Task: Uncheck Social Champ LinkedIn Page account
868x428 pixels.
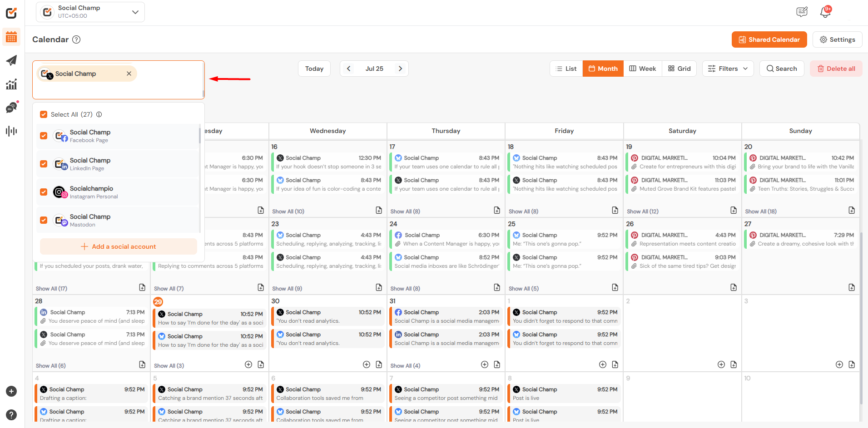Action: [x=44, y=164]
